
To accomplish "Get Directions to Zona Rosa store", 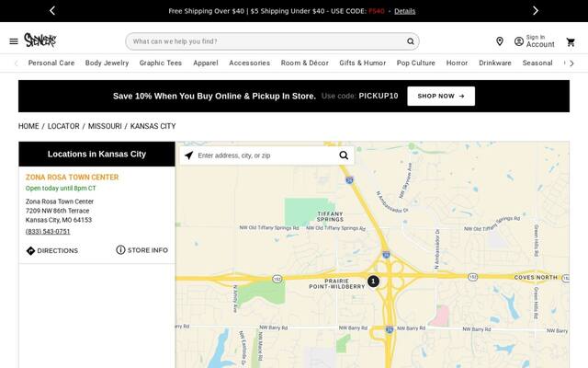I will pos(52,250).
